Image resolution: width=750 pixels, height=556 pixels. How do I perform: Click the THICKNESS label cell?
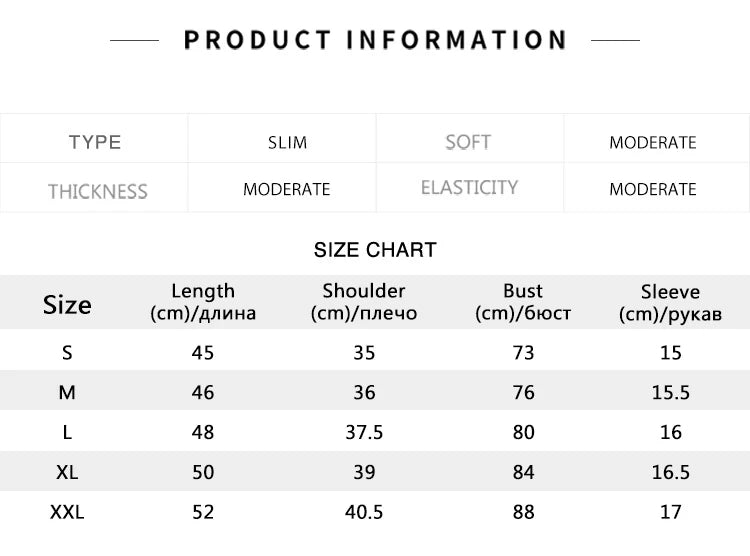(x=97, y=191)
